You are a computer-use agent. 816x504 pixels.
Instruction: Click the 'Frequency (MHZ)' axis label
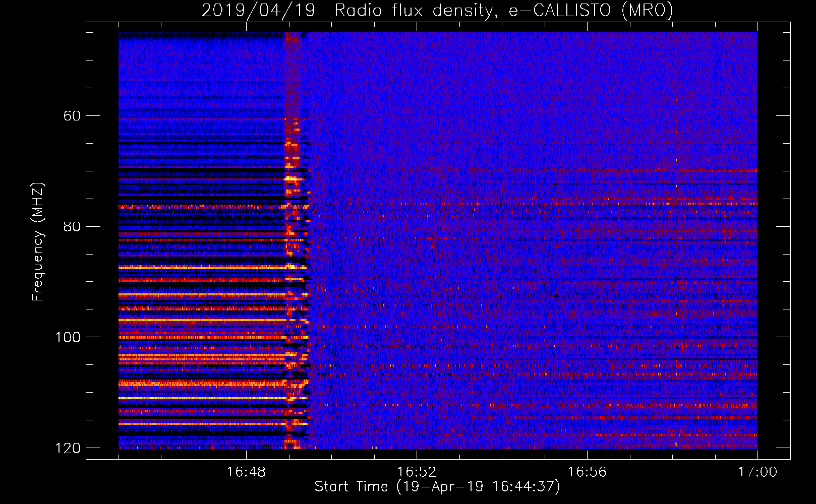pyautogui.click(x=38, y=242)
